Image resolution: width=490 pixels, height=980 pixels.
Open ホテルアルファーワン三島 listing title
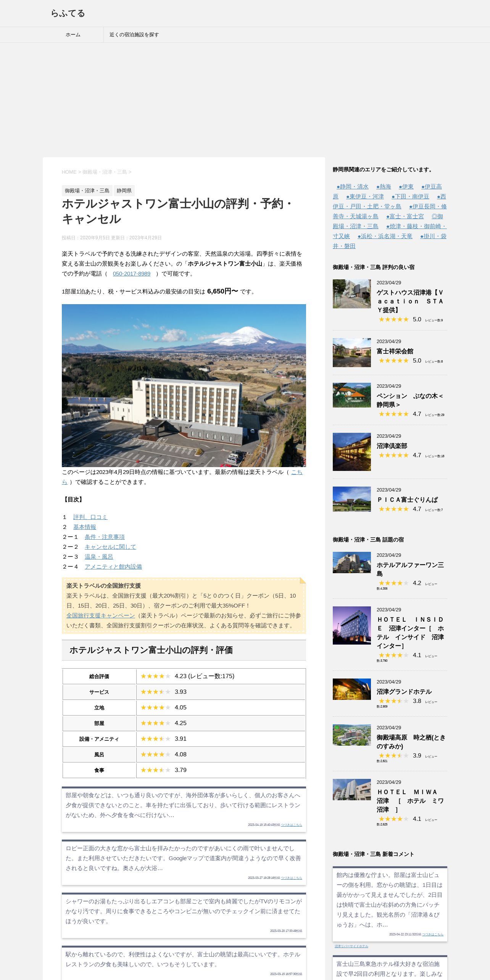[410, 569]
